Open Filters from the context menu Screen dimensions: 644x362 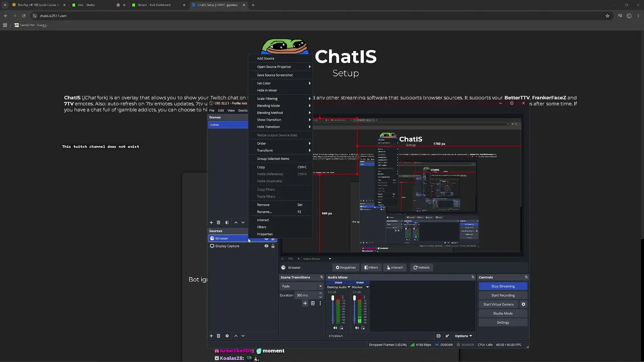262,227
